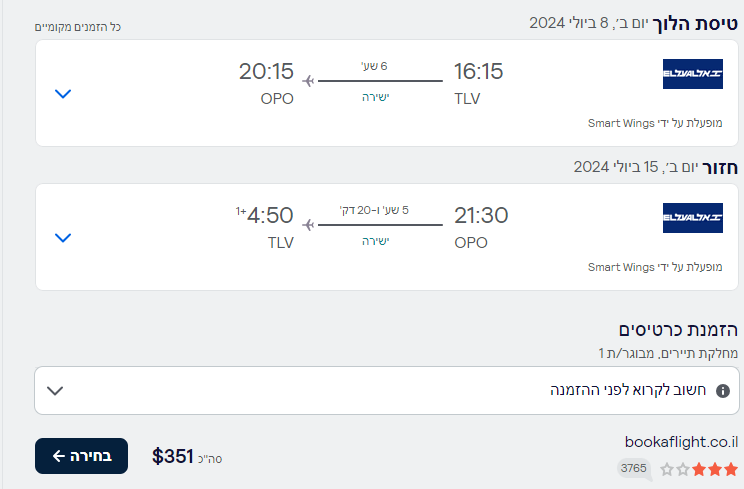Click the 20:15 arrival time at OPO
744x489 pixels.
pos(266,72)
